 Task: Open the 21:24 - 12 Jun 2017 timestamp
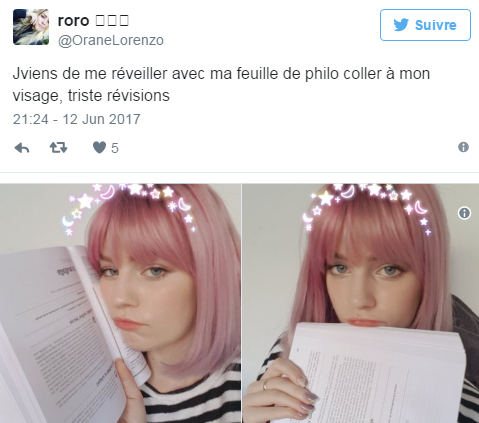click(x=77, y=119)
